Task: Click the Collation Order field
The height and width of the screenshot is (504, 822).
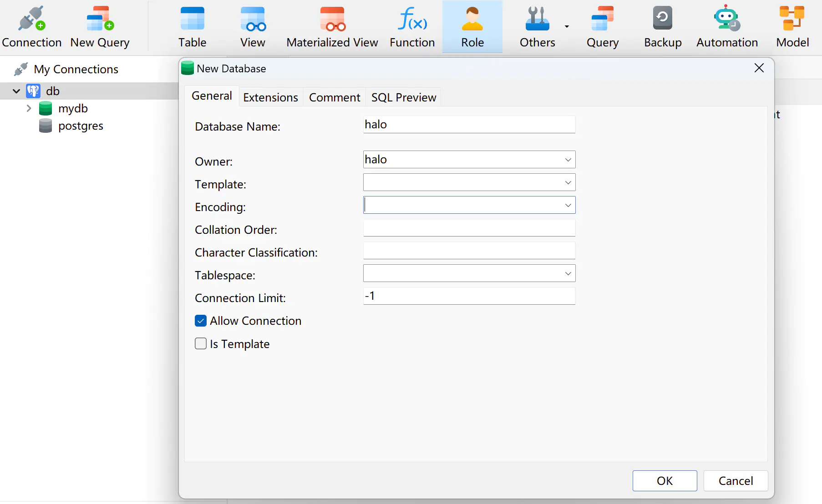Action: coord(469,228)
